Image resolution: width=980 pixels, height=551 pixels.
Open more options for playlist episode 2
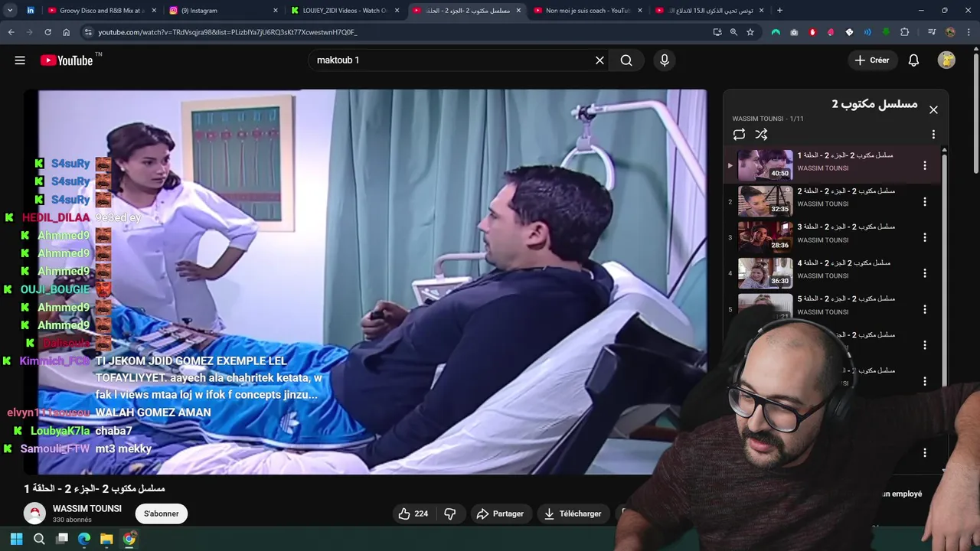coord(925,201)
